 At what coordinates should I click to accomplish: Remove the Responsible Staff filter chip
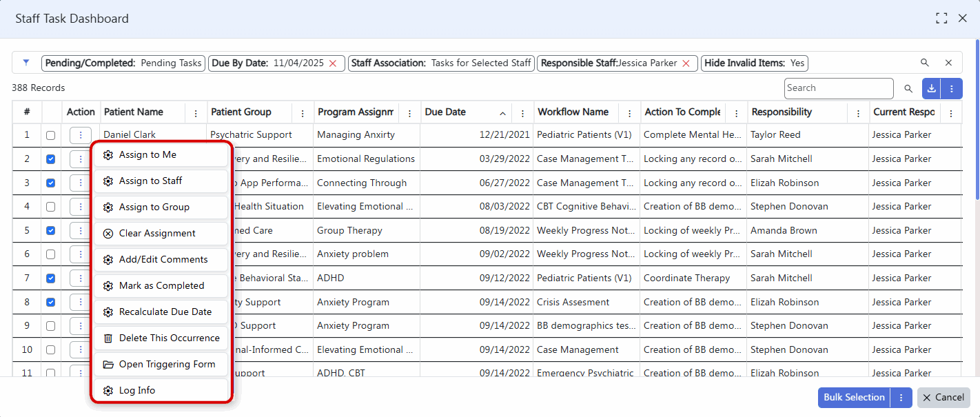(686, 63)
